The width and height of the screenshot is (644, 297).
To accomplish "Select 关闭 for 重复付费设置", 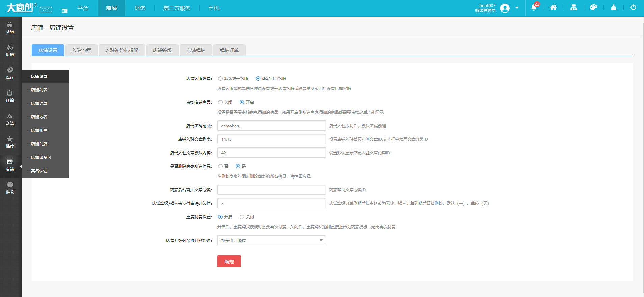I will click(x=242, y=217).
